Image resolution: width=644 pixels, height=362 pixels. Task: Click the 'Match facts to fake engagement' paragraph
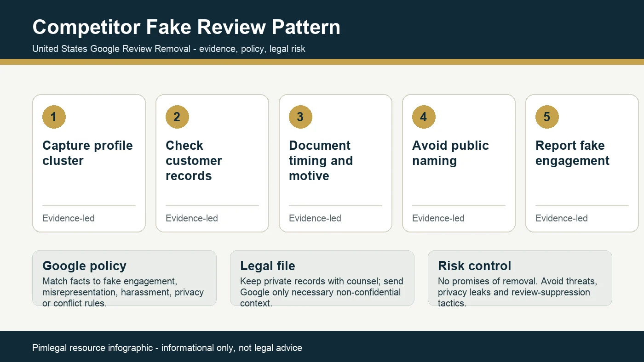coord(123,292)
